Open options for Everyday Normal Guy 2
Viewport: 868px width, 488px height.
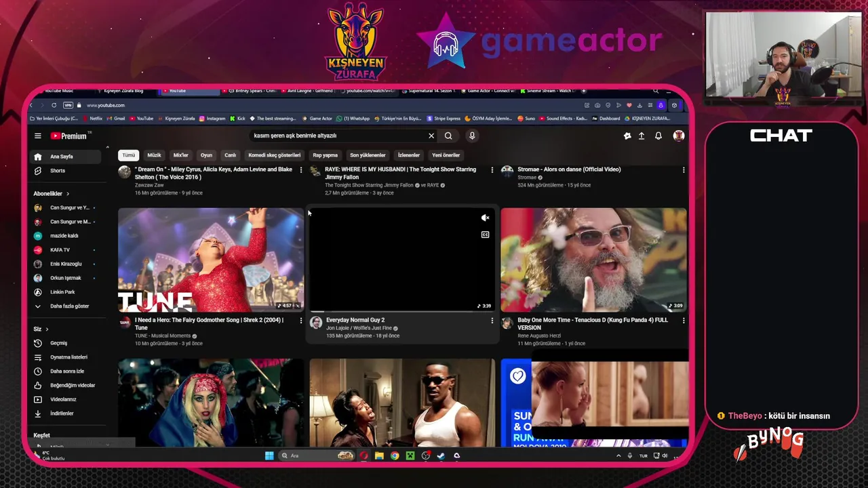[492, 321]
